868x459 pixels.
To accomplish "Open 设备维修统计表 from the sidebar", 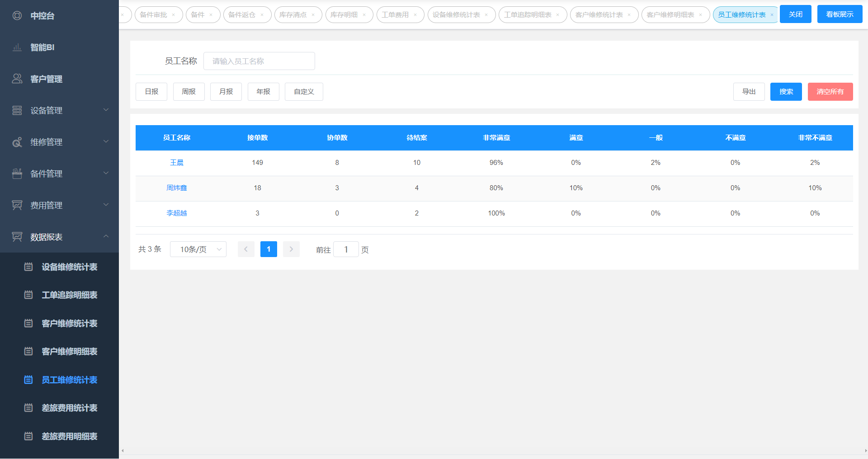I will coord(69,267).
